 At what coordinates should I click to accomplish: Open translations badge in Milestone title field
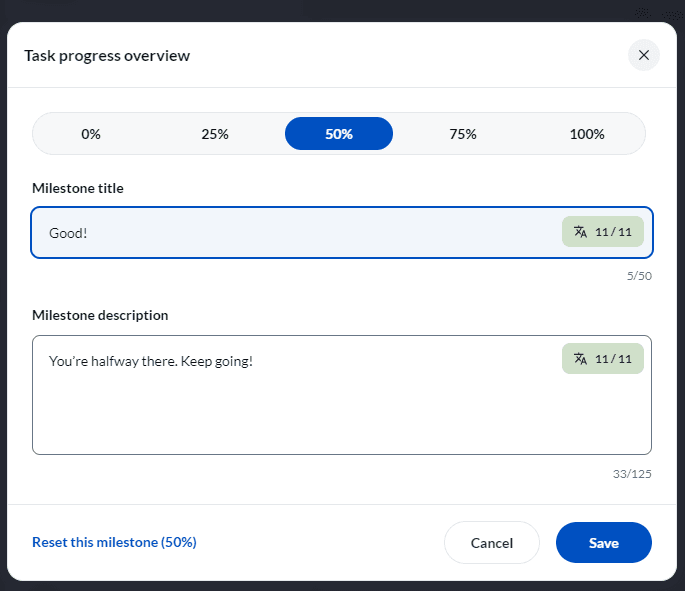(x=602, y=232)
